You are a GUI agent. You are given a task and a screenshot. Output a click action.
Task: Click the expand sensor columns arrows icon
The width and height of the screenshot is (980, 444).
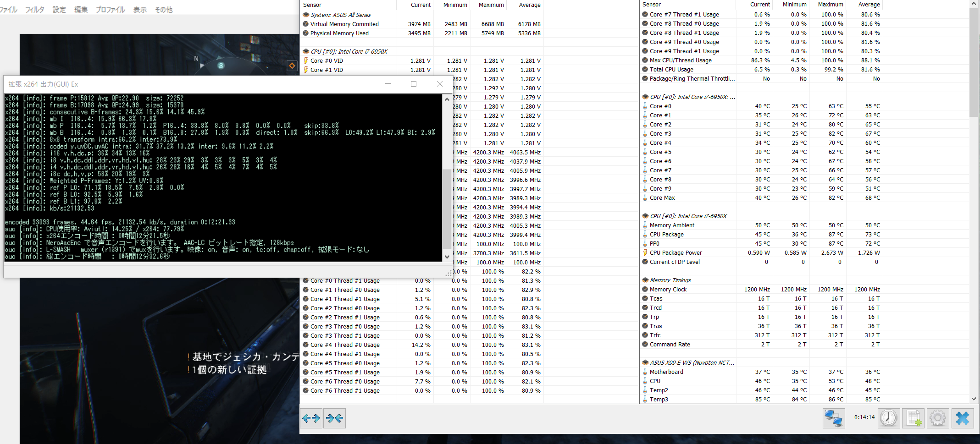coord(311,418)
